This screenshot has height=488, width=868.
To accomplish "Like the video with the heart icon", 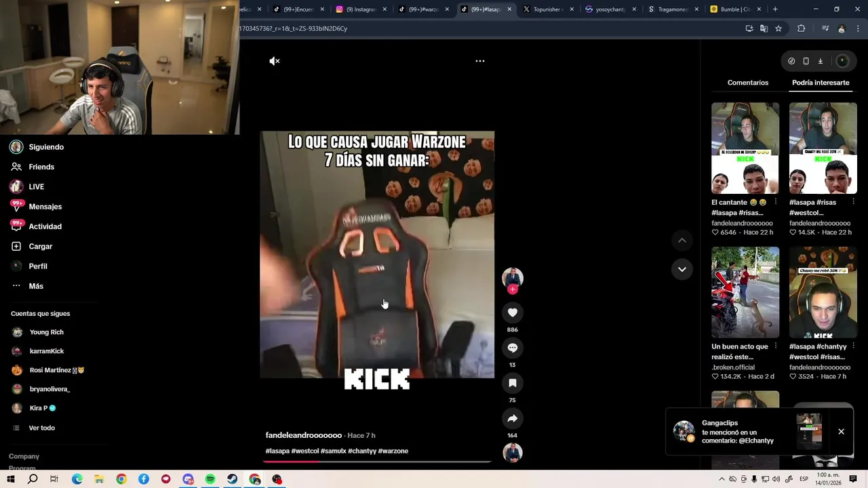I will [x=513, y=312].
